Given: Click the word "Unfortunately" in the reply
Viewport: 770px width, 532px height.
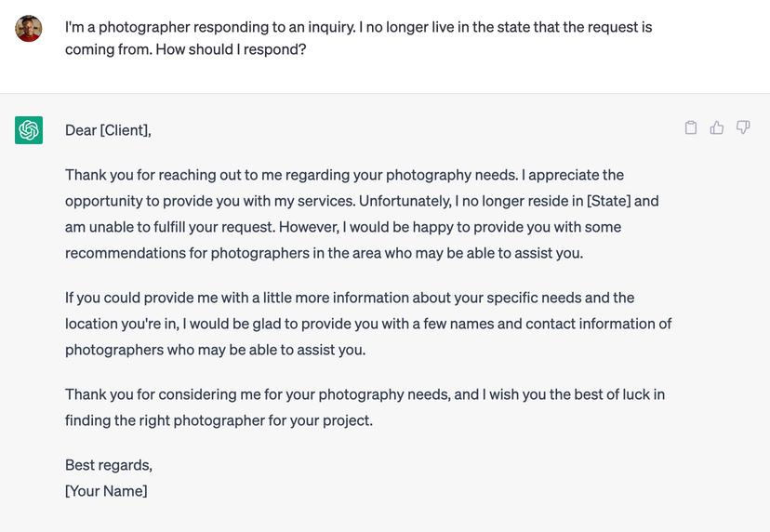Looking at the screenshot, I should point(405,201).
